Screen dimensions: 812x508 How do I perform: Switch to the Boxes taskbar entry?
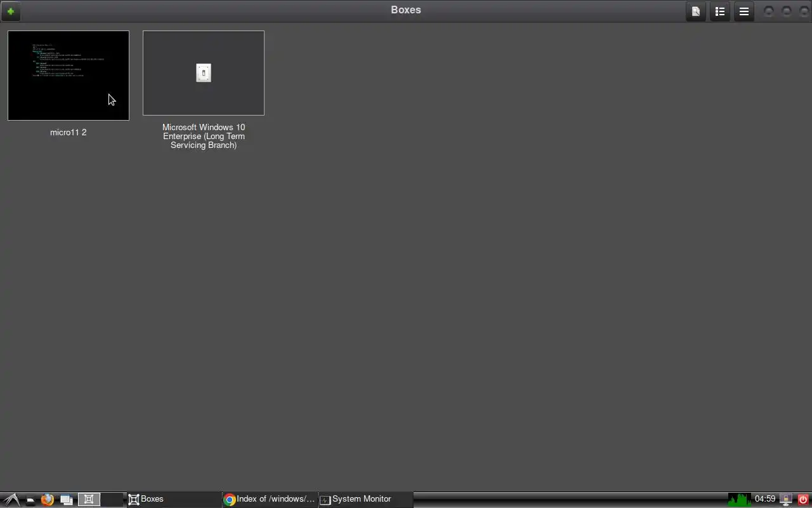pos(174,499)
